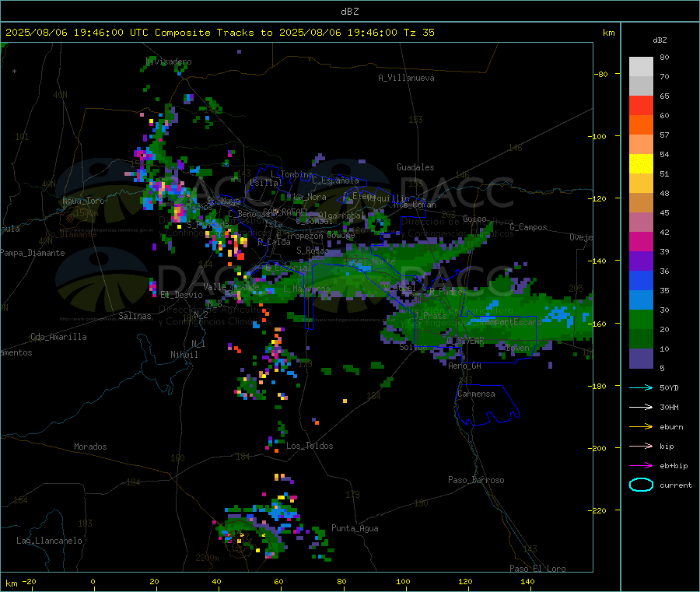Screen dimensions: 700x592
Task: Select the light orange 57 dBZ swatch
Action: [x=641, y=144]
